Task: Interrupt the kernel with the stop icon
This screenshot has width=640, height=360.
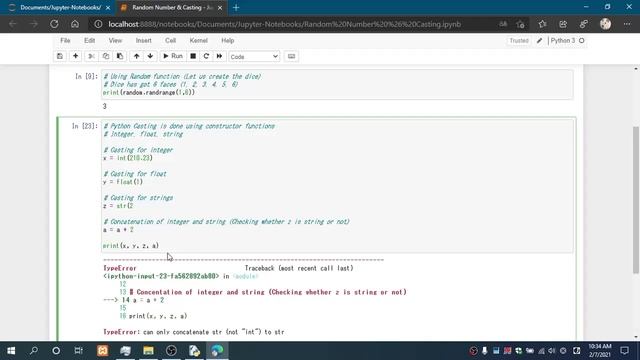Action: [193, 56]
